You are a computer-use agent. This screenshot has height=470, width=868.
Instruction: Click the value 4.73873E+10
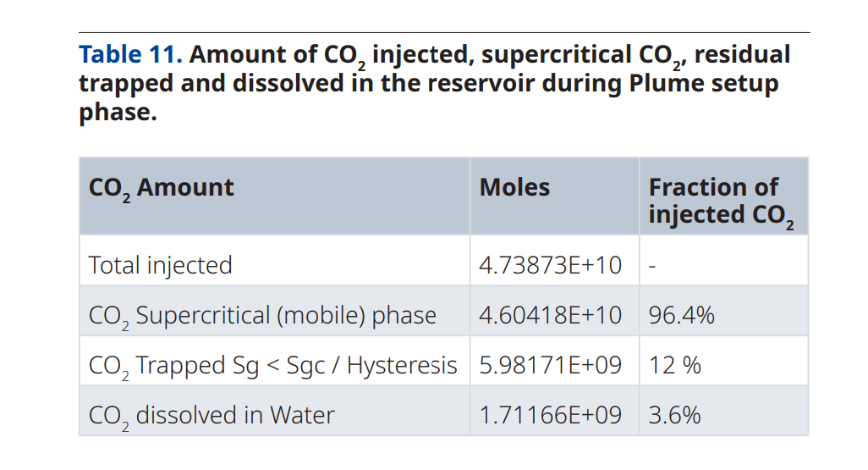pos(550,265)
